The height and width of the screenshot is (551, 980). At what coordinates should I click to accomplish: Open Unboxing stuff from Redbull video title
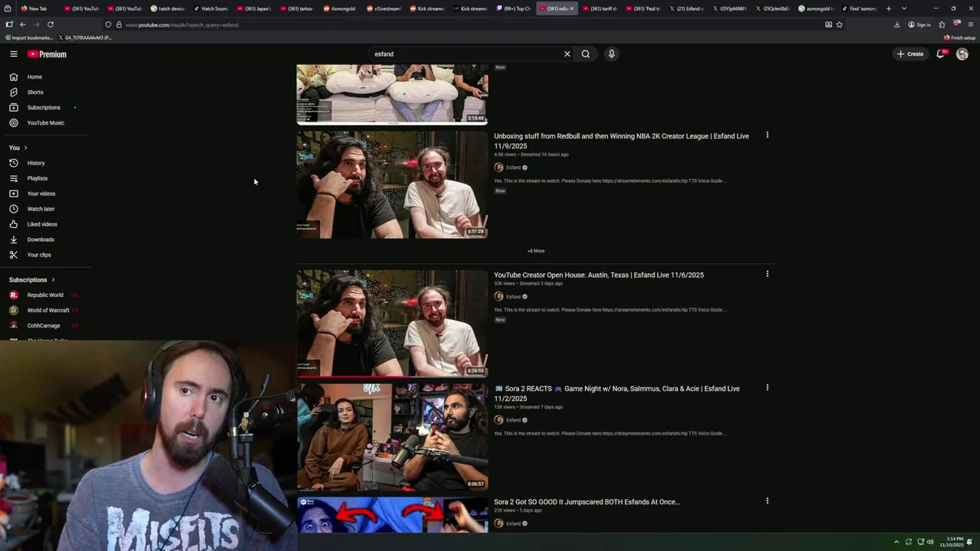click(x=621, y=141)
